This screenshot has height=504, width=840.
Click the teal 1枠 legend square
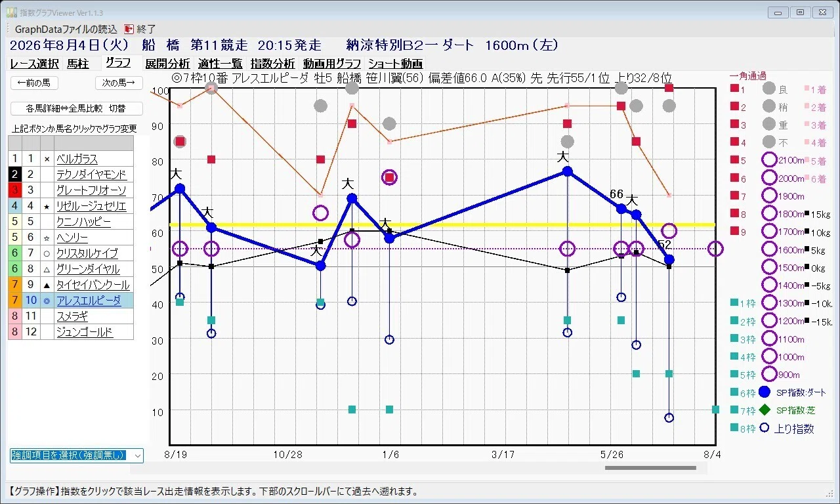[x=734, y=303]
